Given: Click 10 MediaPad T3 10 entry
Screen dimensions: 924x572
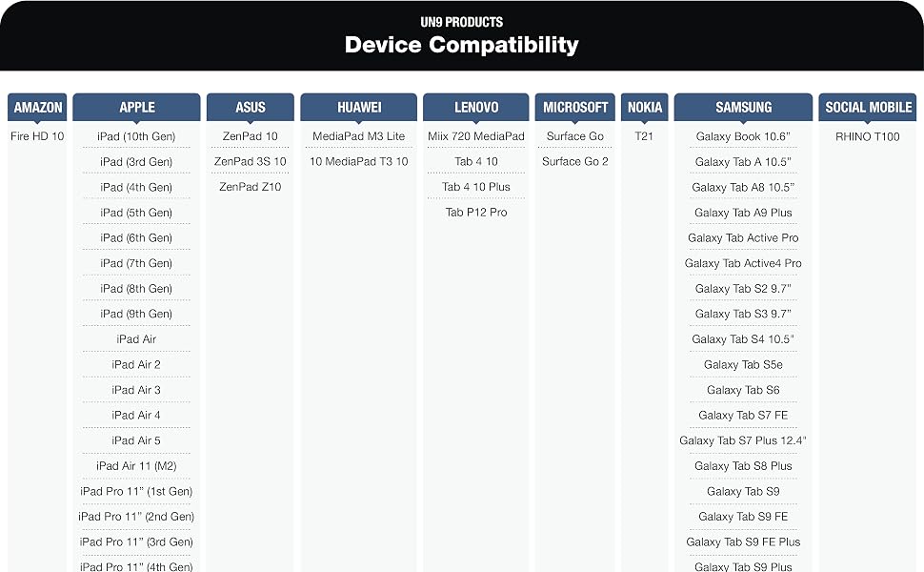Looking at the screenshot, I should pyautogui.click(x=358, y=161).
